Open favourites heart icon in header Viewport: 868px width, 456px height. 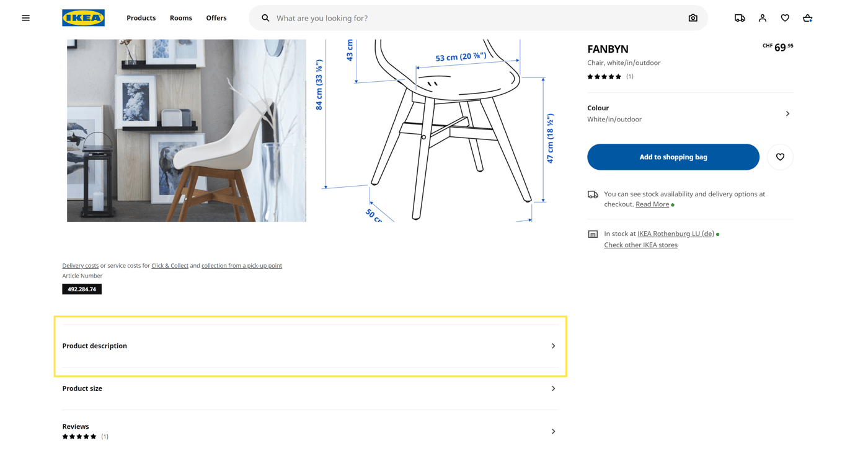tap(785, 18)
